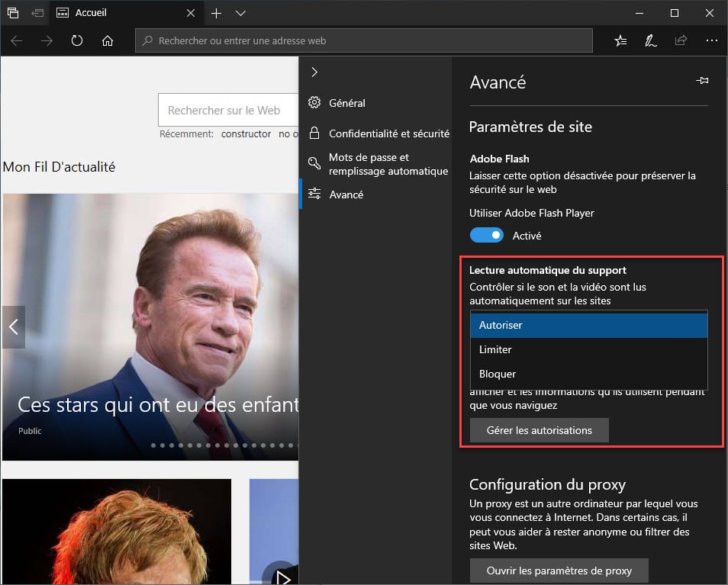
Task: Click the Set tabs aside icon
Action: (37, 13)
